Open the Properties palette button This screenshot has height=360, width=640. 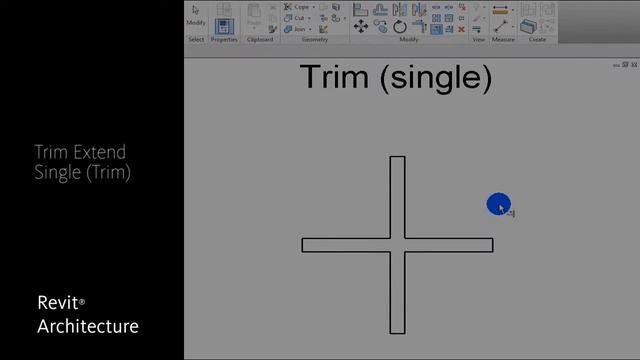(x=224, y=27)
